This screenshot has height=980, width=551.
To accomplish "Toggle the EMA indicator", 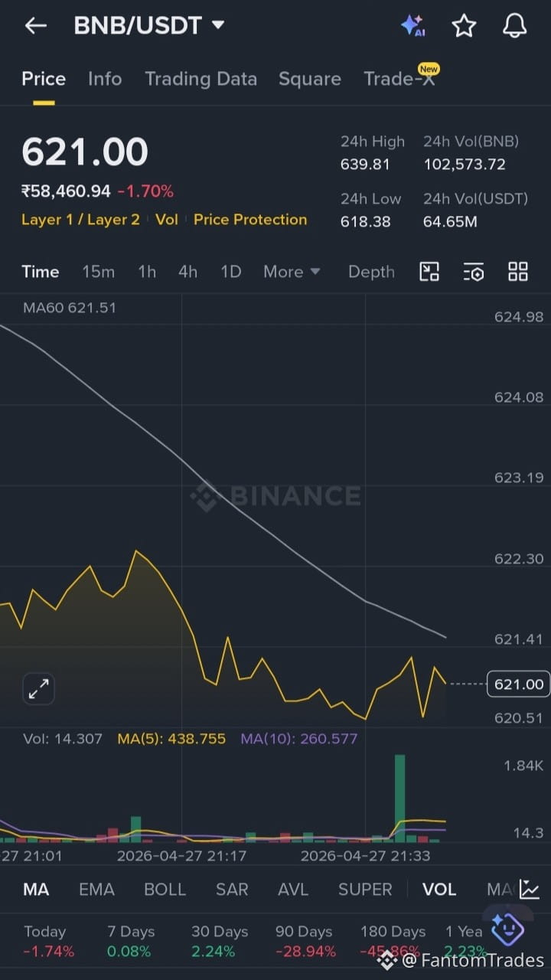I will 96,889.
